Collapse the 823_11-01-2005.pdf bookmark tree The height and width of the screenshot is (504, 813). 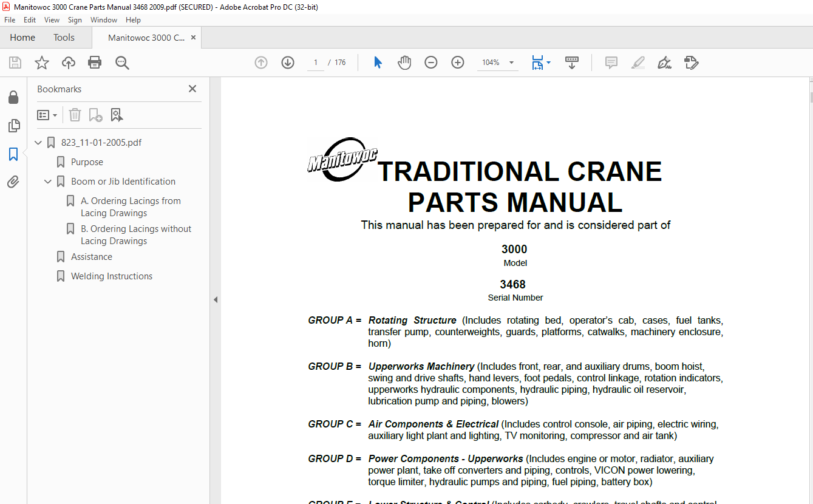point(39,143)
